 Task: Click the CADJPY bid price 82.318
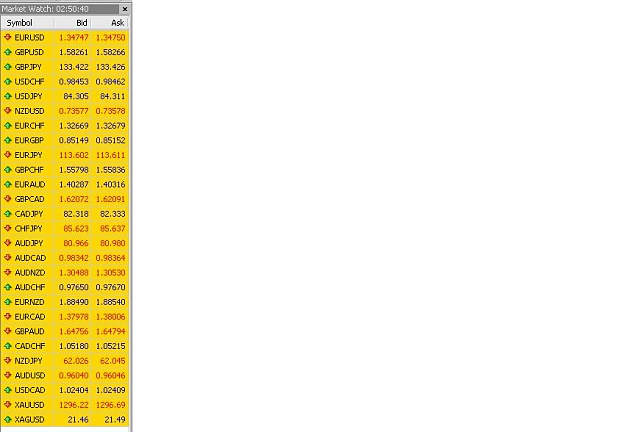[76, 214]
